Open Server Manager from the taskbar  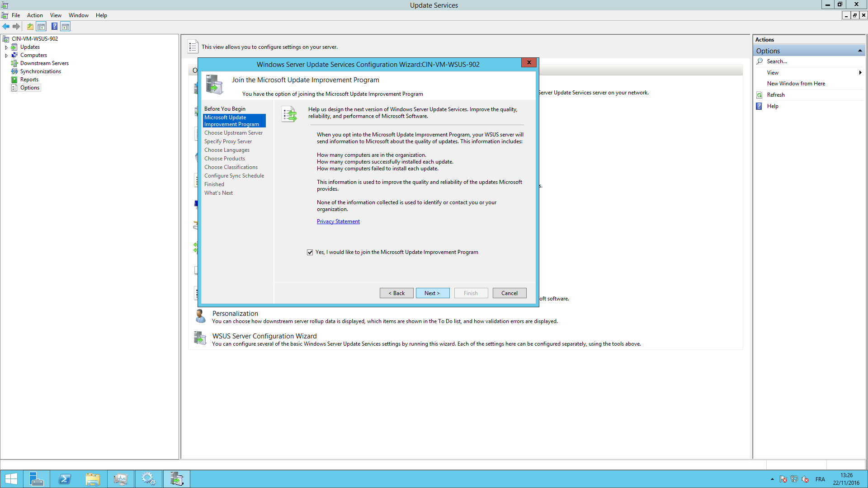(x=36, y=479)
